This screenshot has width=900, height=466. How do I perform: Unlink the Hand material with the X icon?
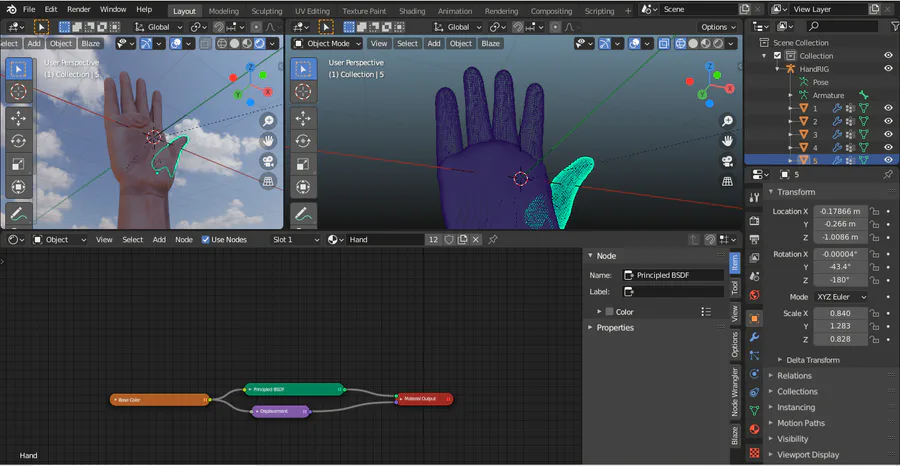[476, 239]
